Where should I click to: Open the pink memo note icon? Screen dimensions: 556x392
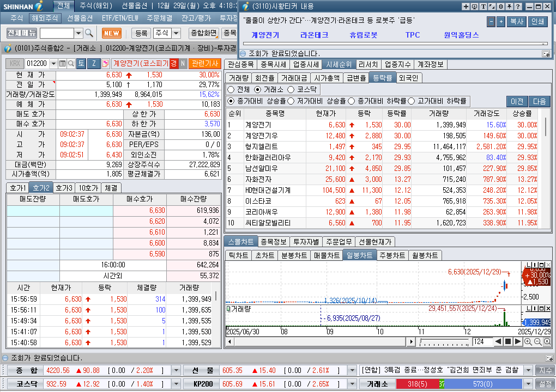point(105,64)
